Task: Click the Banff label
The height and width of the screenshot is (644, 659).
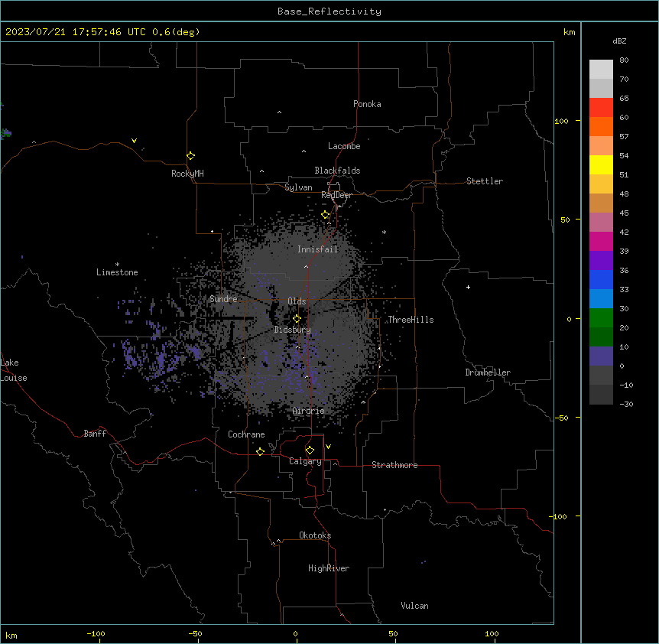Action: (x=95, y=434)
